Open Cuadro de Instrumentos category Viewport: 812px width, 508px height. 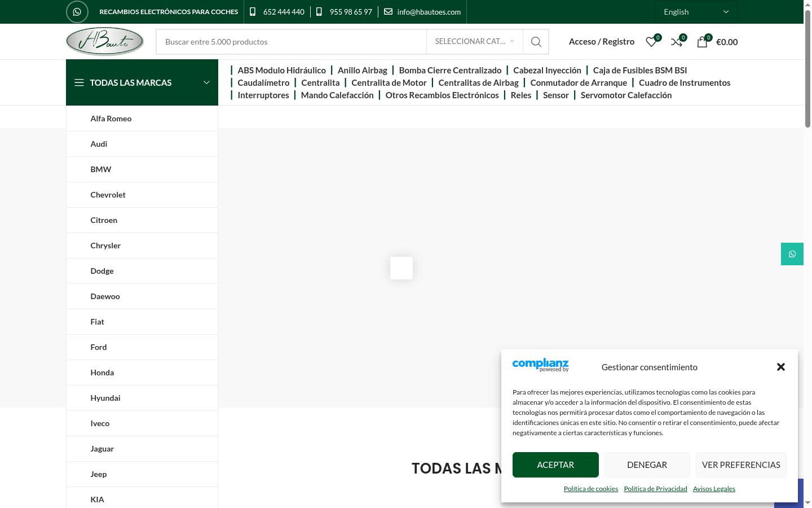(x=685, y=82)
